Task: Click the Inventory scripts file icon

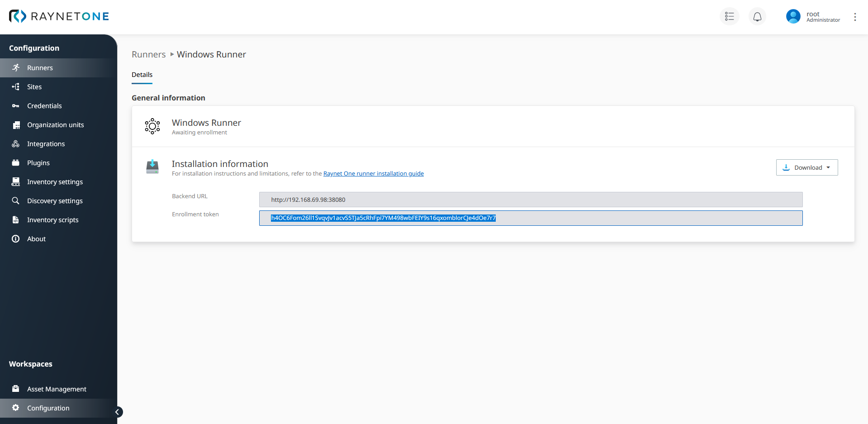Action: coord(16,219)
